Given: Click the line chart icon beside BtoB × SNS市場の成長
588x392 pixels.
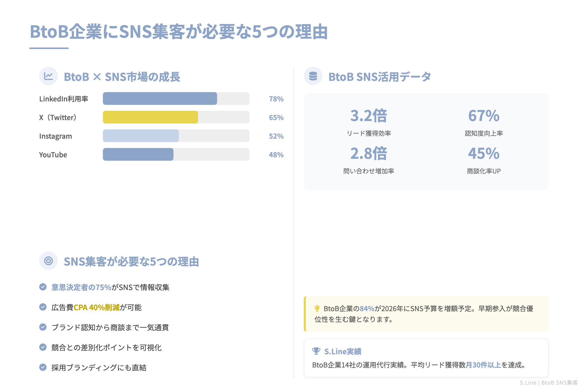Looking at the screenshot, I should (x=49, y=76).
